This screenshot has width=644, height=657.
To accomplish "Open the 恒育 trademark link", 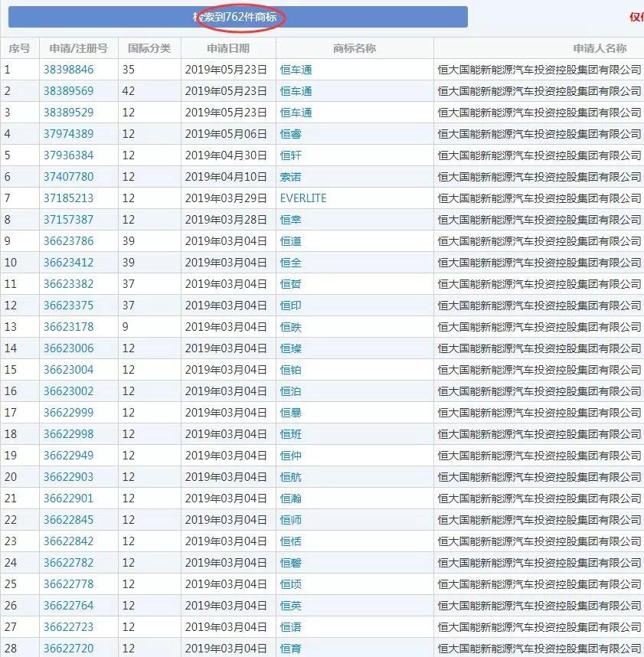I will 290,649.
